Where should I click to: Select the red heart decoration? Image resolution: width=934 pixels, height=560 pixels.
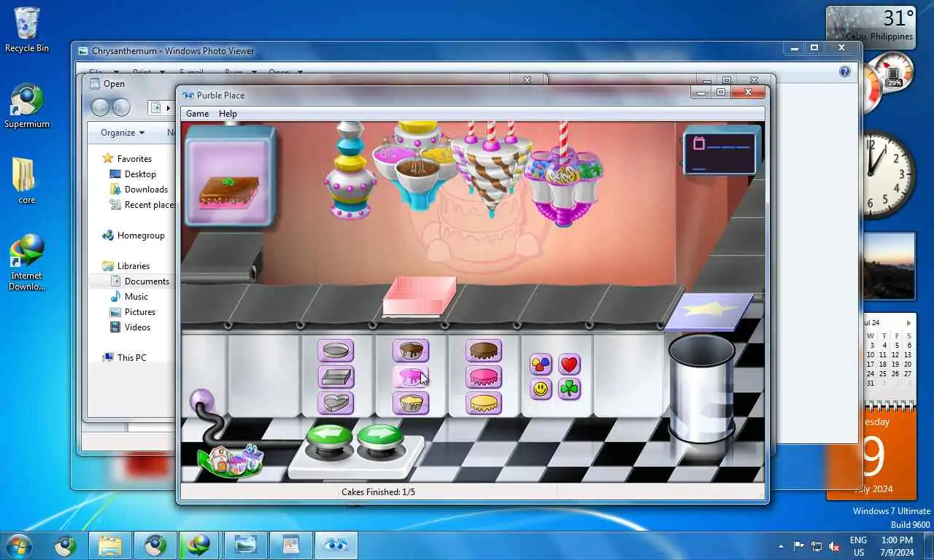569,364
